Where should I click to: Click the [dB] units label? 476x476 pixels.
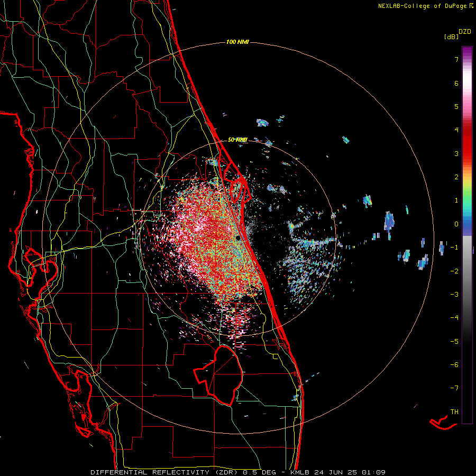coord(451,36)
